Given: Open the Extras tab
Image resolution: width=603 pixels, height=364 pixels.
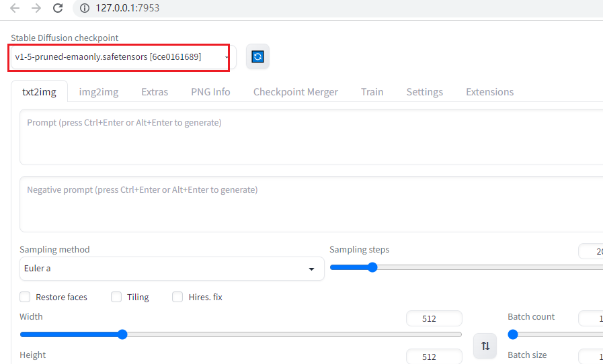Looking at the screenshot, I should coord(155,92).
